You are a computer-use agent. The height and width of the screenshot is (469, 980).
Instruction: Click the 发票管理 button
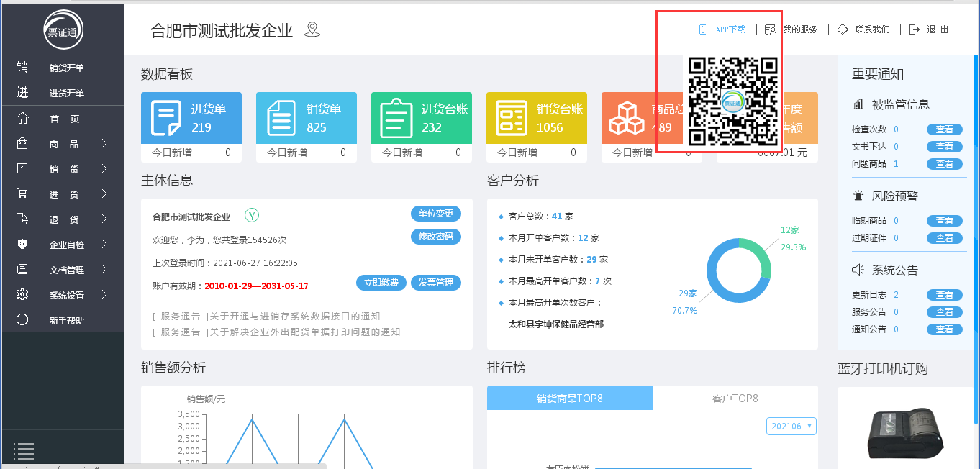(436, 283)
